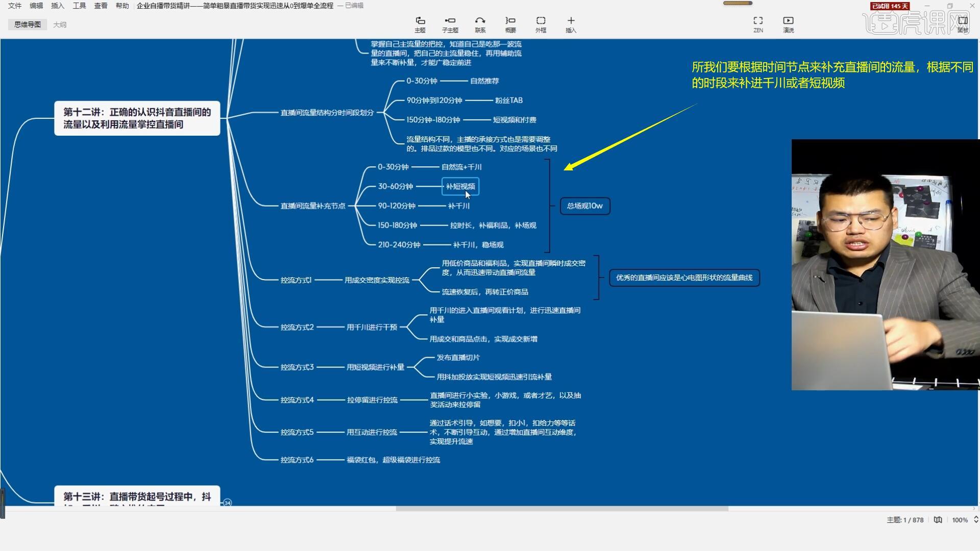Select the 第十二讲 main topic node
This screenshot has width=980, height=551.
(x=137, y=118)
